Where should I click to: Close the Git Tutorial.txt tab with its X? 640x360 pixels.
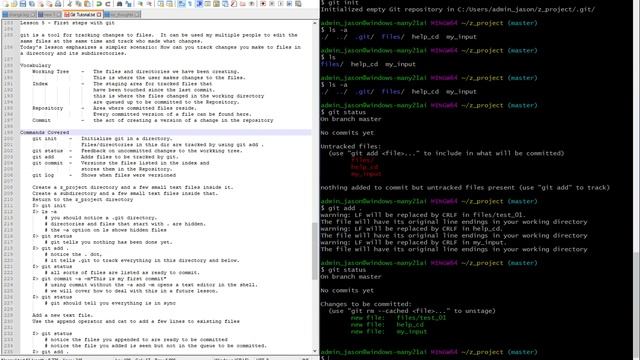99,14
